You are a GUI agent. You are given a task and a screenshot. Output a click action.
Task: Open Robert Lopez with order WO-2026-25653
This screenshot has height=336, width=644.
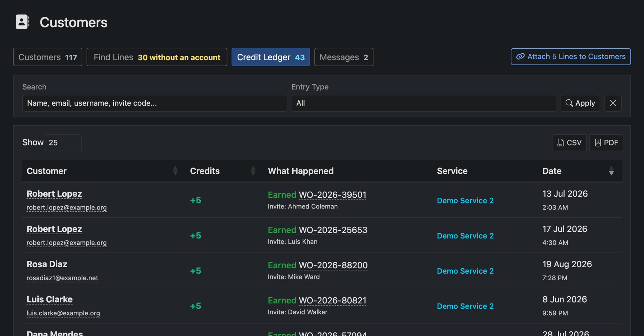(x=54, y=229)
